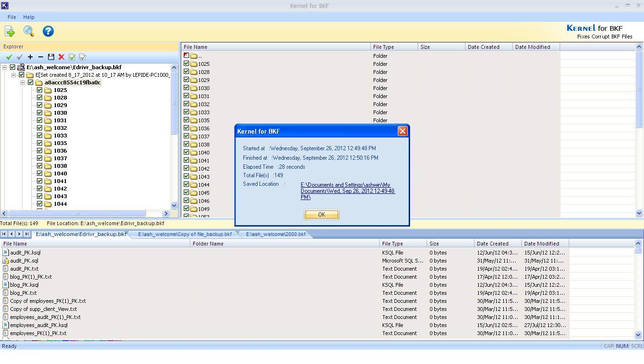This screenshot has height=364, width=644.
Task: Sort lower list by Size column header
Action: click(450, 244)
